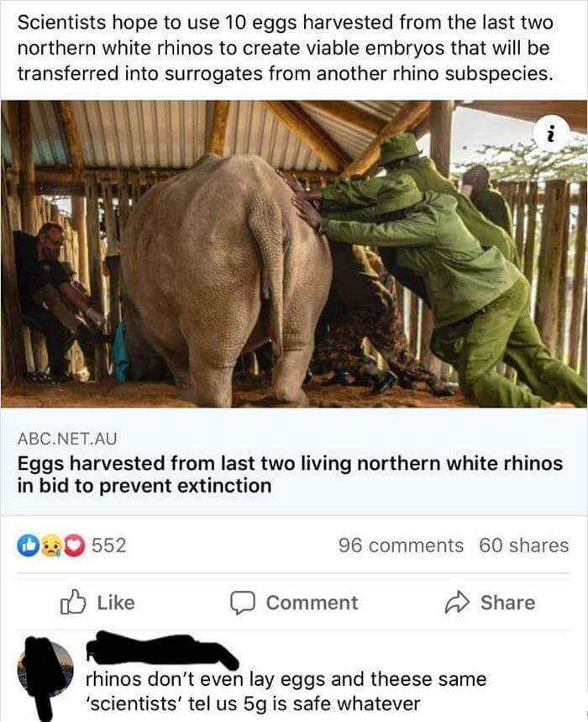Image resolution: width=588 pixels, height=722 pixels.
Task: Click the speech bubble Comment icon
Action: coord(243,603)
